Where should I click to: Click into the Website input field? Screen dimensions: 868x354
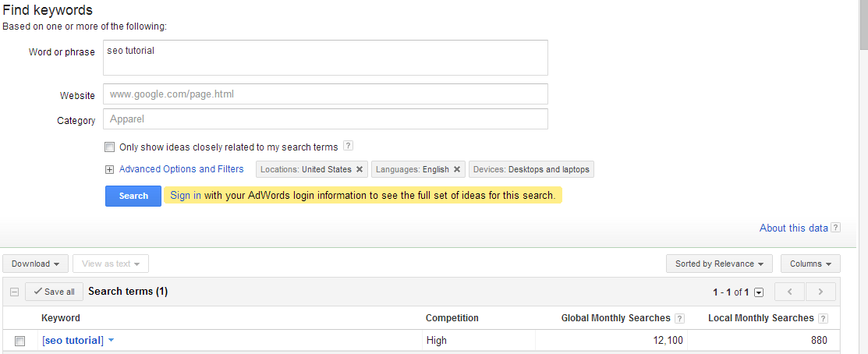(325, 94)
